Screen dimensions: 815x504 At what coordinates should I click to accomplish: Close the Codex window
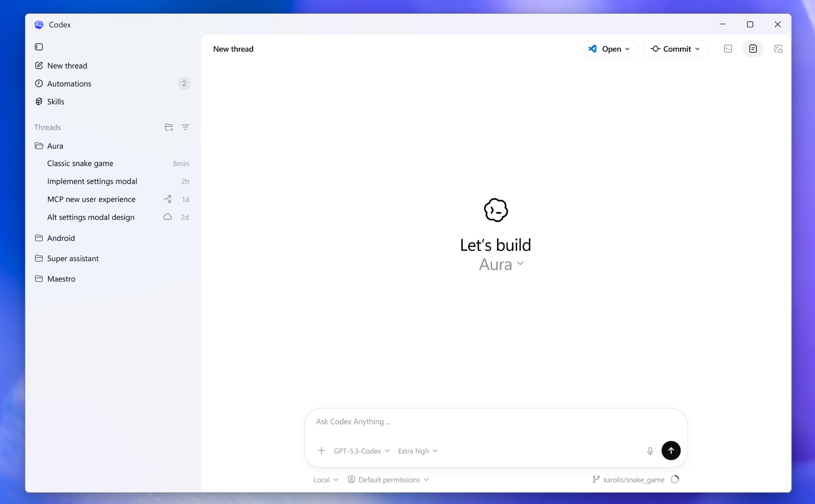pyautogui.click(x=778, y=24)
